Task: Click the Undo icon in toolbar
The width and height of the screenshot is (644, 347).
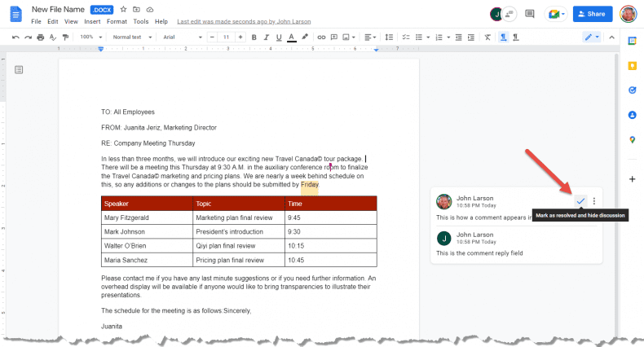Action: [15, 37]
